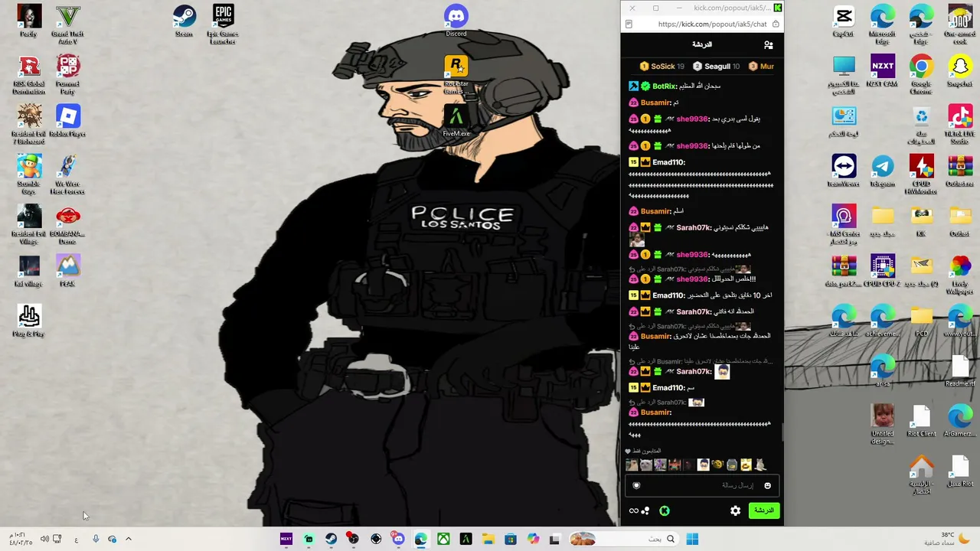Click the microphone icon in system tray
Screen dimensions: 980x551
click(95, 540)
